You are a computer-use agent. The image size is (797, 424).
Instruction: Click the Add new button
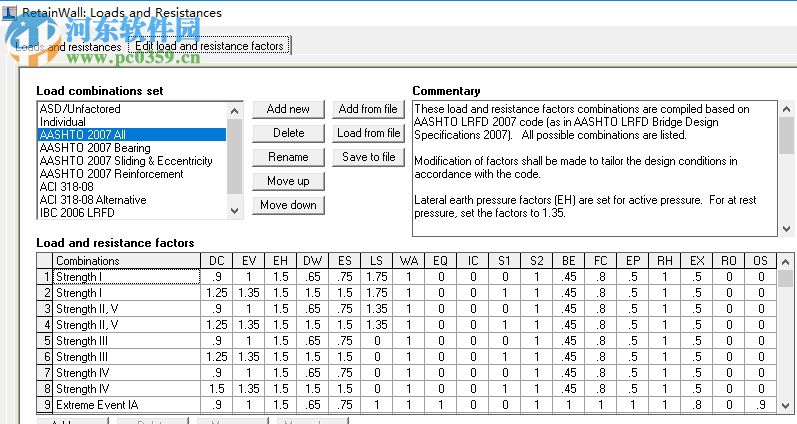[x=288, y=109]
